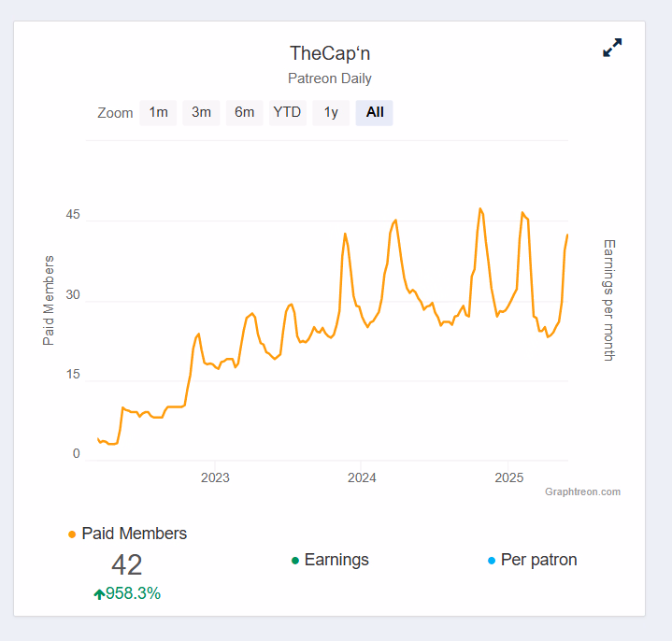Toggle the Per patron series
The width and height of the screenshot is (672, 641).
pos(538,560)
